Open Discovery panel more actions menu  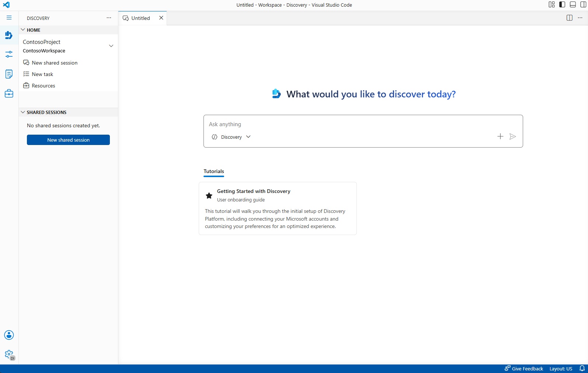[x=109, y=18]
